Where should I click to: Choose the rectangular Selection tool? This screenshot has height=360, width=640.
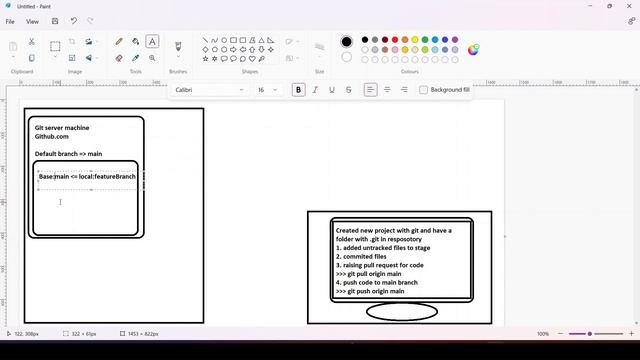(55, 46)
